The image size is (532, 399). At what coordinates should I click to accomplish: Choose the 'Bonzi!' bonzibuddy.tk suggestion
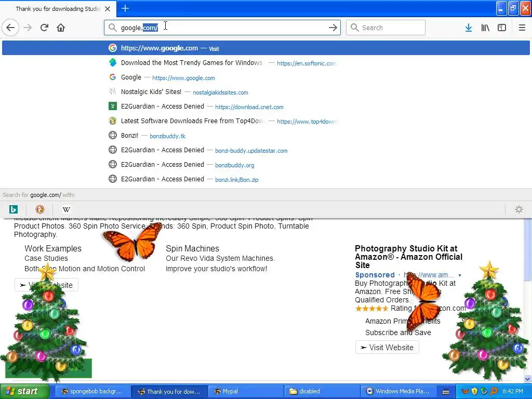(265, 136)
